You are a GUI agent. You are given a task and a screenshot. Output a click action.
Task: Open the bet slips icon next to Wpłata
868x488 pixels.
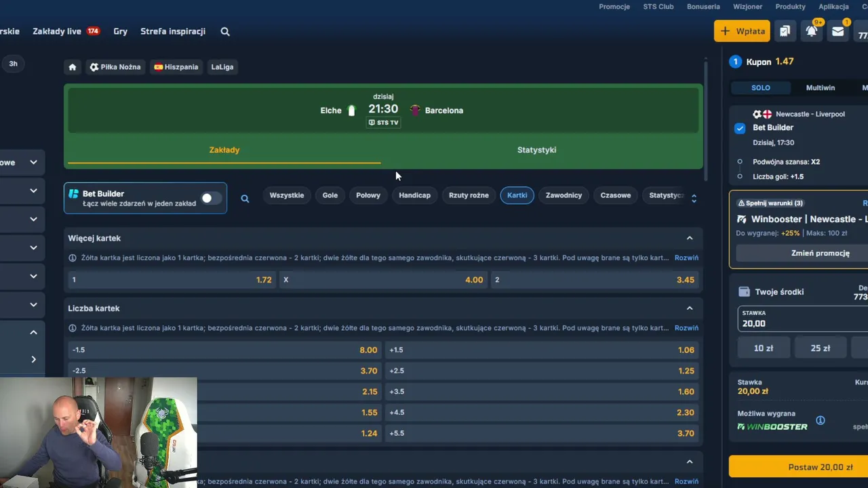[785, 31]
